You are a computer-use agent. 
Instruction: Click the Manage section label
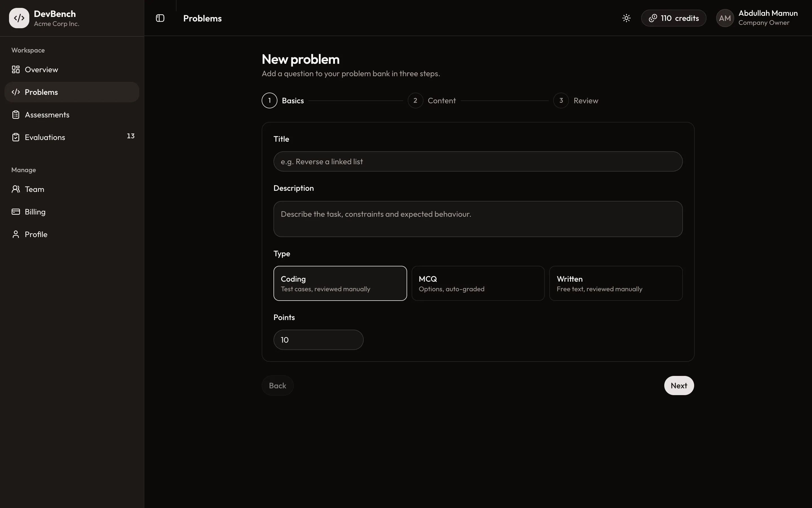tap(23, 170)
